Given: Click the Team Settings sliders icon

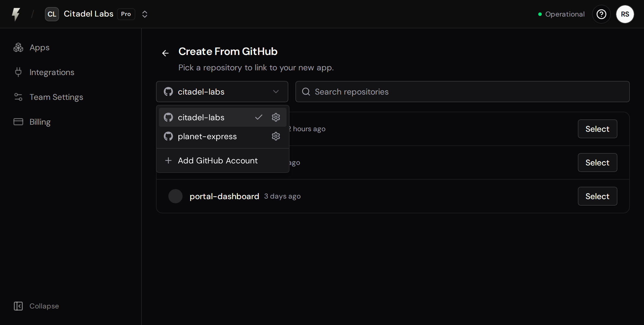Looking at the screenshot, I should 18,97.
